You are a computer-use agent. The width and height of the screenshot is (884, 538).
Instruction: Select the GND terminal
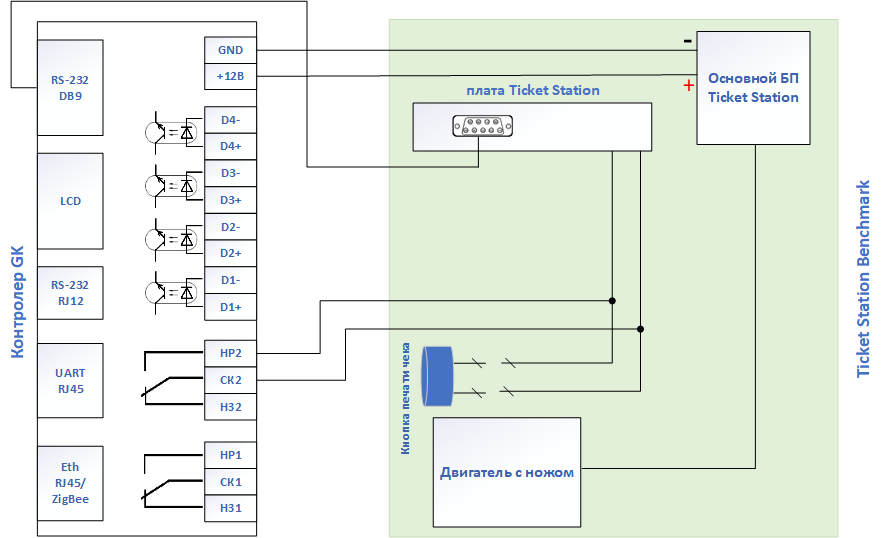(x=230, y=50)
